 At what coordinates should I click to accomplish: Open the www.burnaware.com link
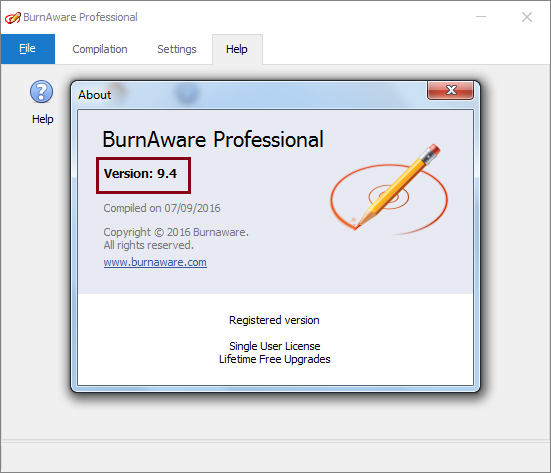coord(155,262)
